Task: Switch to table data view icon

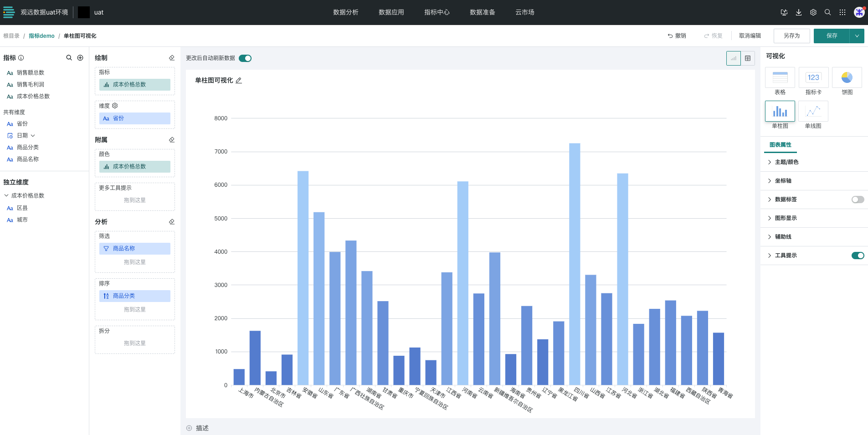Action: [748, 58]
